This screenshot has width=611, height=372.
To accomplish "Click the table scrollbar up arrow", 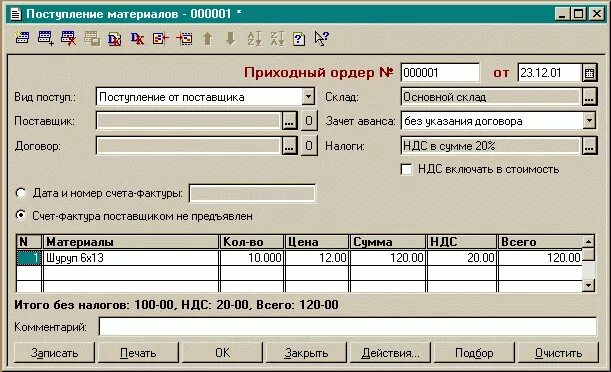I will (x=588, y=242).
